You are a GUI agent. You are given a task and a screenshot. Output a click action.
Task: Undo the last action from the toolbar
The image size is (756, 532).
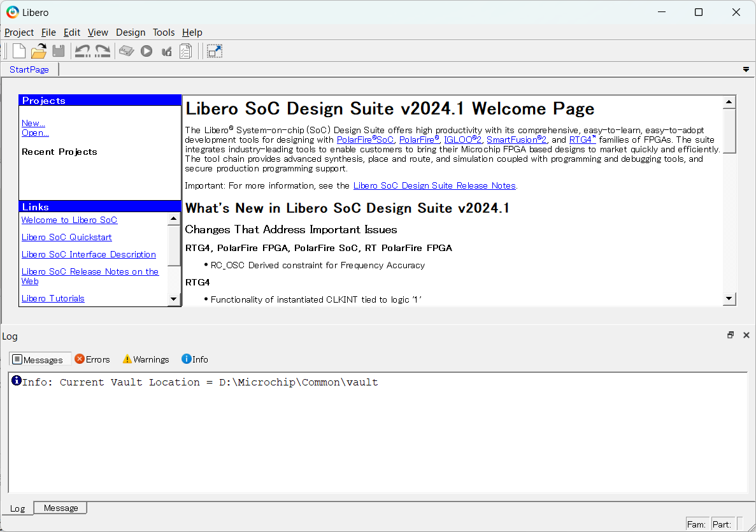pyautogui.click(x=82, y=50)
